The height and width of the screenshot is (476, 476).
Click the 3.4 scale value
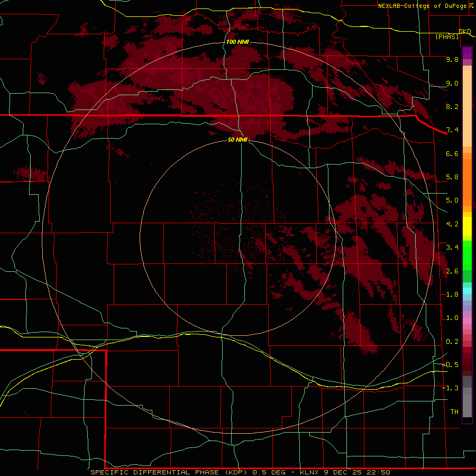coord(452,248)
